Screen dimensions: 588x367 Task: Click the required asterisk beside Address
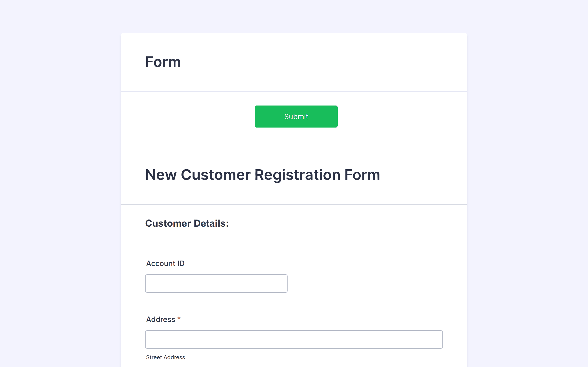[179, 318]
